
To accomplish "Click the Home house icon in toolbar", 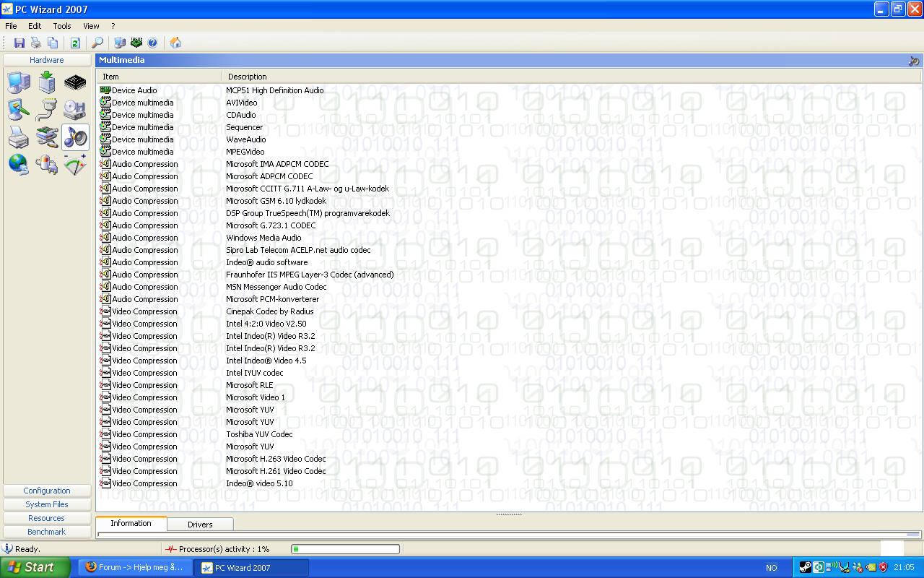I will coord(175,43).
